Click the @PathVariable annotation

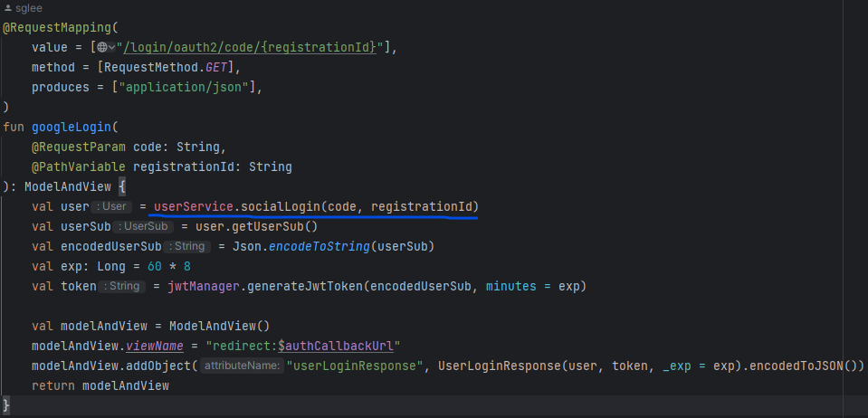click(x=79, y=167)
